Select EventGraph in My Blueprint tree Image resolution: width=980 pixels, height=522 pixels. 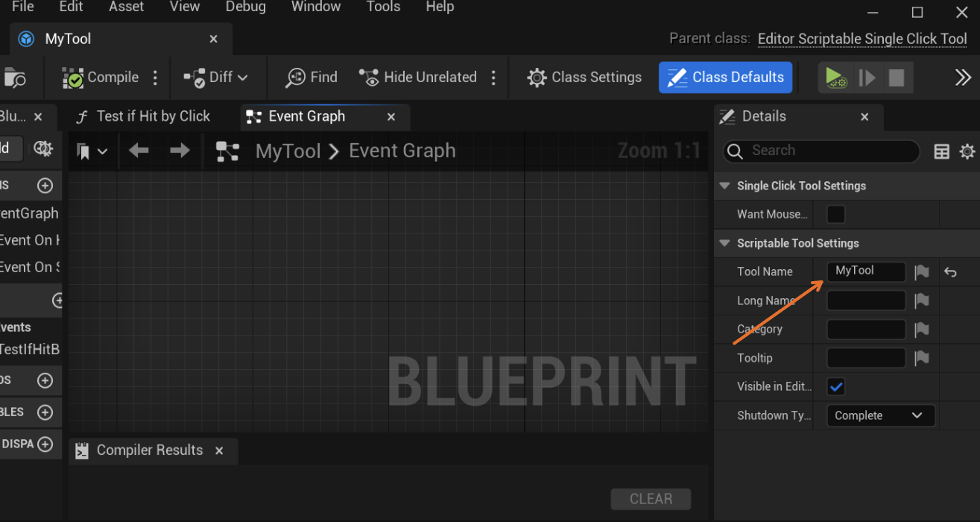click(x=29, y=213)
